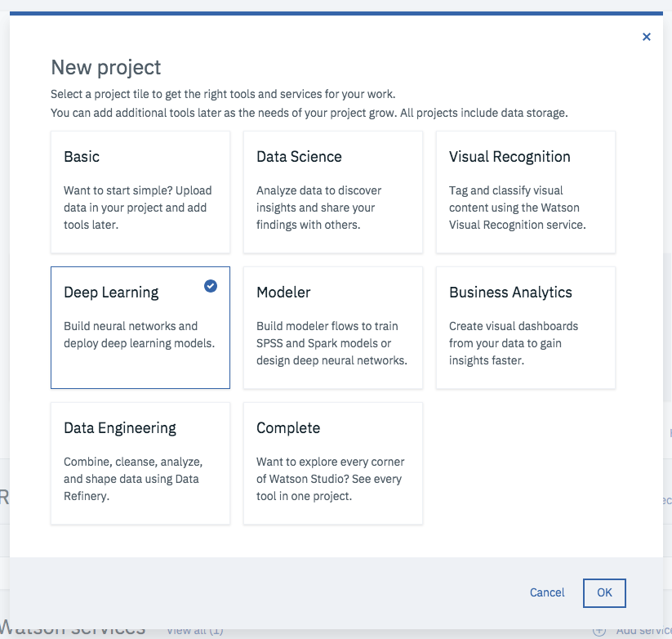Click the Add service plus icon
The height and width of the screenshot is (639, 672).
599,630
